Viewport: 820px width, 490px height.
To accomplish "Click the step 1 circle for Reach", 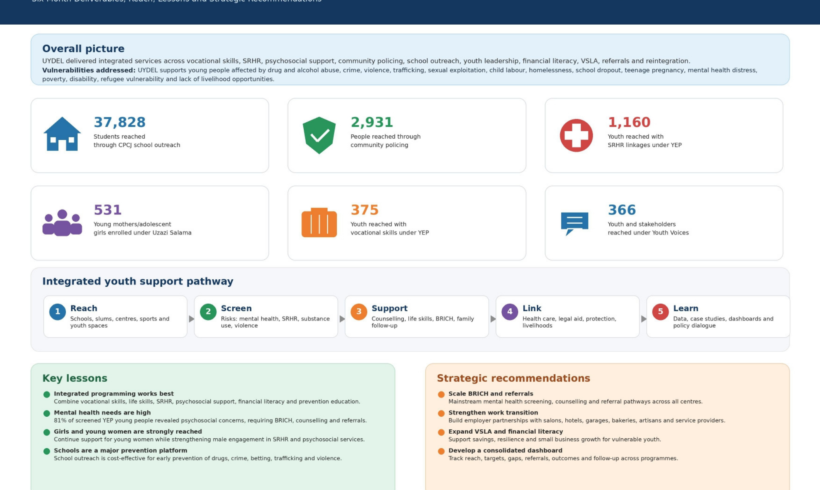I will point(57,312).
